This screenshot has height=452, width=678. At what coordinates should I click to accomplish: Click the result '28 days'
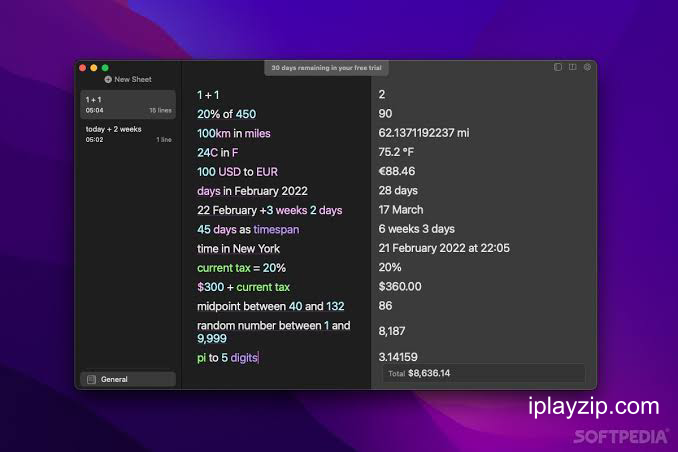(398, 190)
